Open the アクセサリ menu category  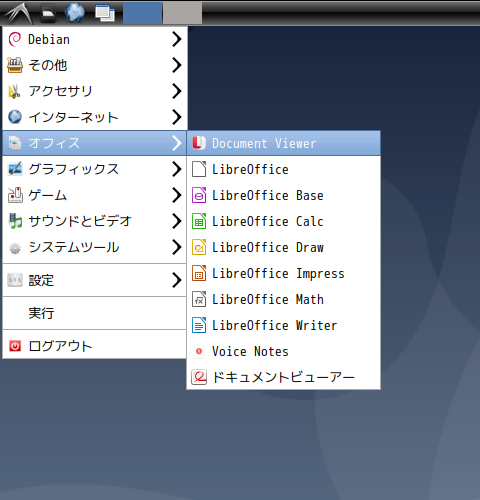pyautogui.click(x=94, y=91)
